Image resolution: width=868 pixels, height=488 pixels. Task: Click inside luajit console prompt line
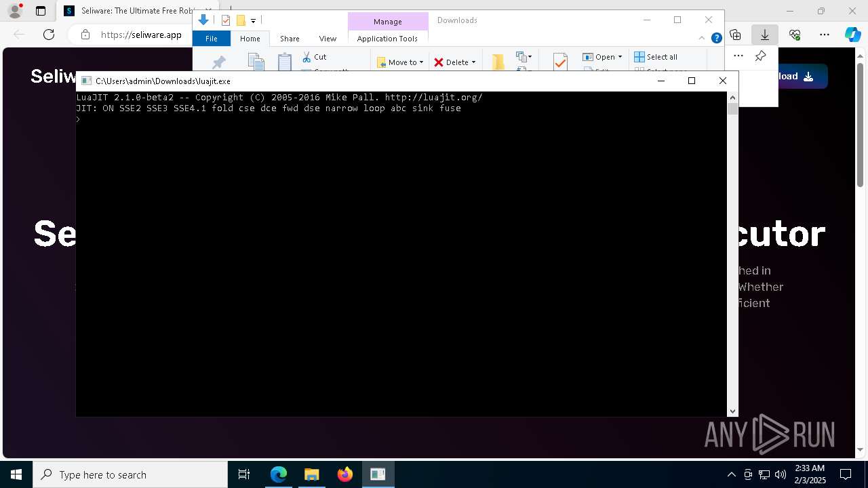coord(401,119)
